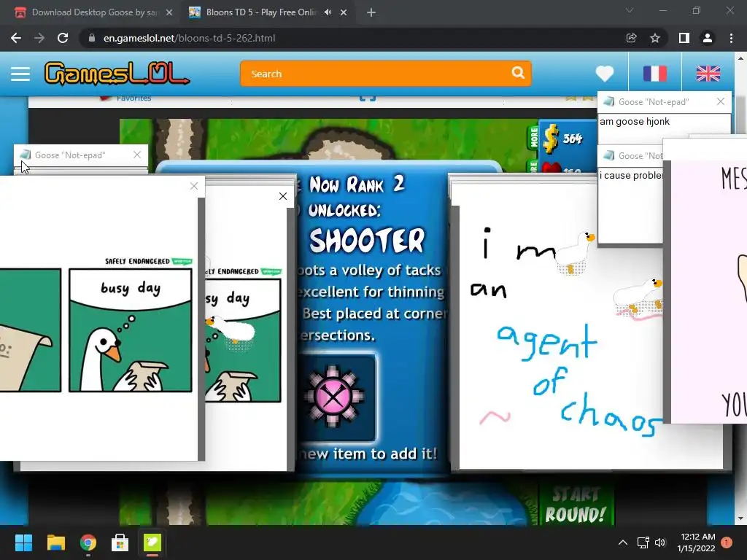Open favorites with heart icon

tap(605, 74)
